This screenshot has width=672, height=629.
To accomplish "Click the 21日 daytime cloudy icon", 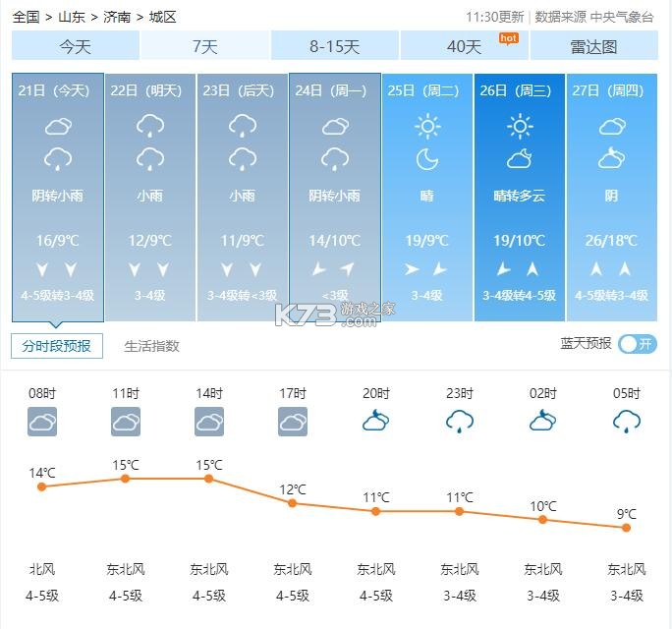I will point(58,127).
